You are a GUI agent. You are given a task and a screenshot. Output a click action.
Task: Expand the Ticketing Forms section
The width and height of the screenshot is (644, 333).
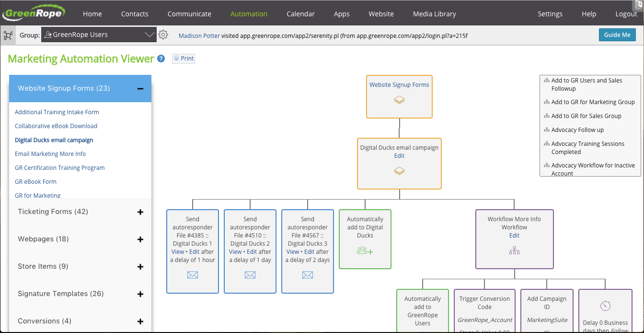click(140, 212)
